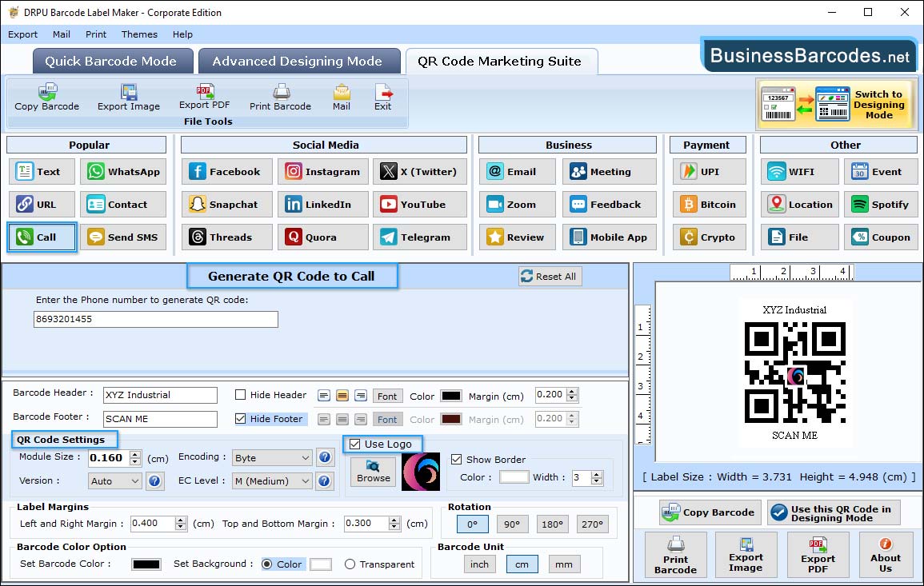This screenshot has width=924, height=586.
Task: Uncheck the Hide Footer checkbox
Action: [x=241, y=419]
